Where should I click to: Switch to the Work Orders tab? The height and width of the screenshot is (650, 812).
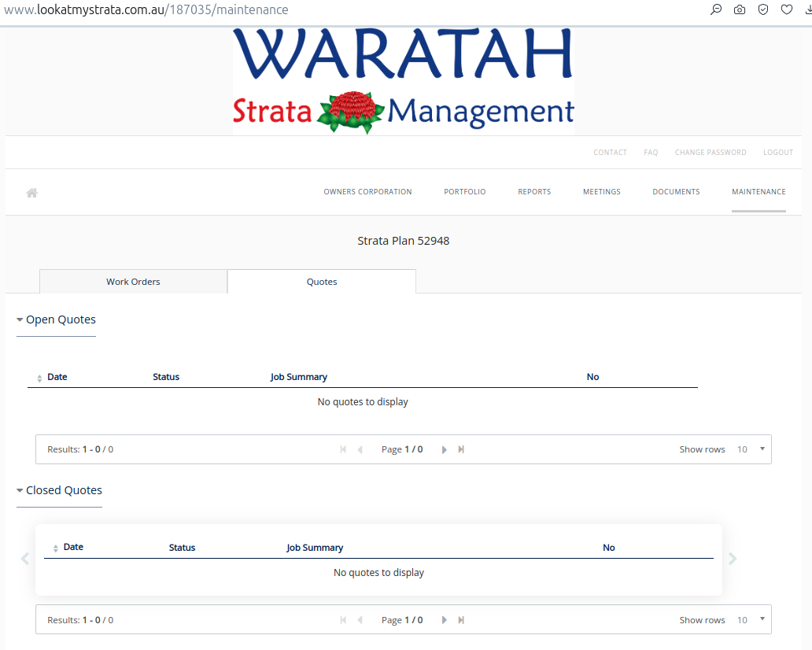click(133, 281)
